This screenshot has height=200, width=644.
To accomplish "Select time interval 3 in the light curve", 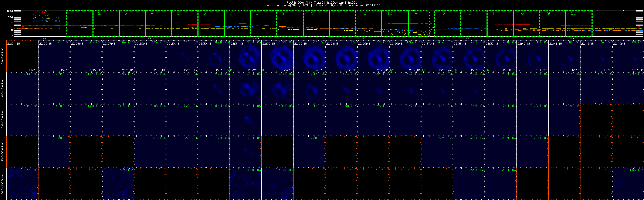I will click(132, 24).
